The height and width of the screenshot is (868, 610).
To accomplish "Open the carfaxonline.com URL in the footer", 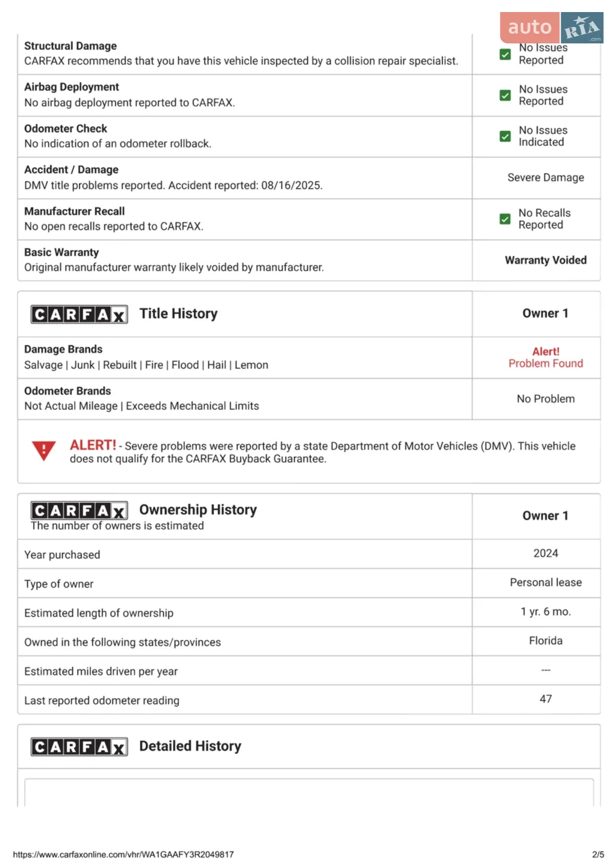I will (x=123, y=854).
